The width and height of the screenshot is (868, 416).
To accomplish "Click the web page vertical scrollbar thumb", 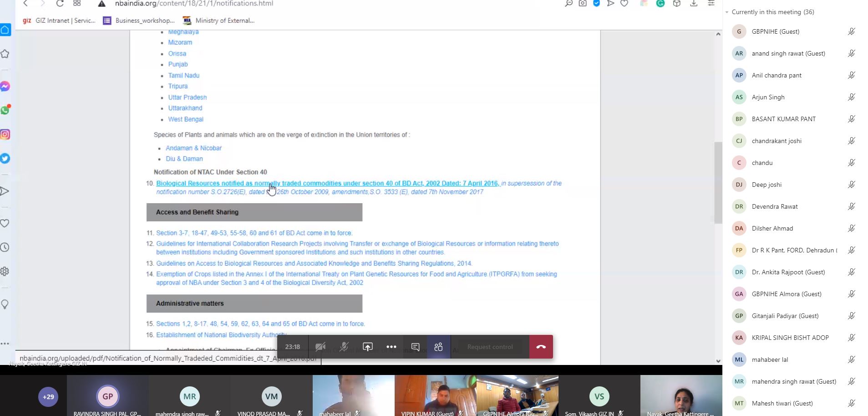I will click(x=718, y=182).
